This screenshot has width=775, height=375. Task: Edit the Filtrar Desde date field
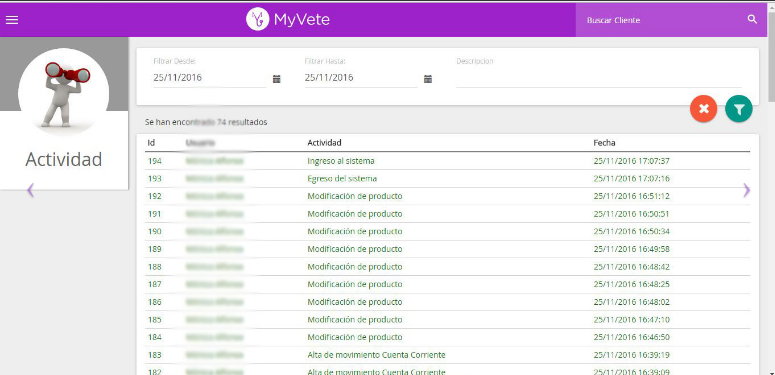click(x=210, y=78)
